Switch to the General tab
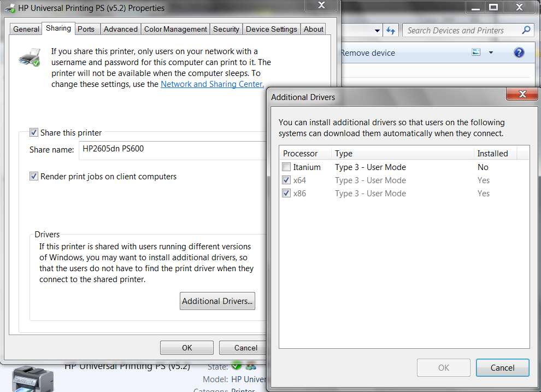Image resolution: width=541 pixels, height=392 pixels. point(26,30)
